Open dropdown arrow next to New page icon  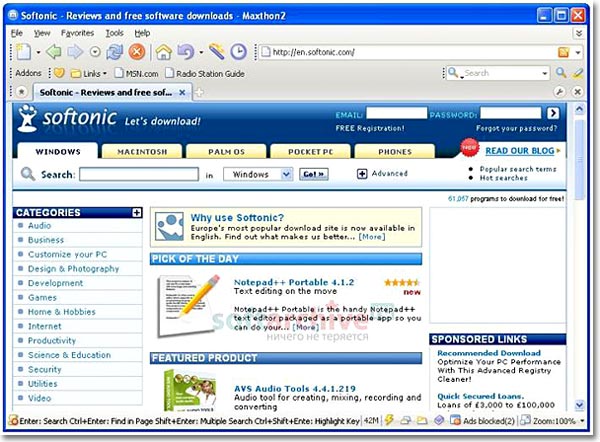pyautogui.click(x=38, y=52)
